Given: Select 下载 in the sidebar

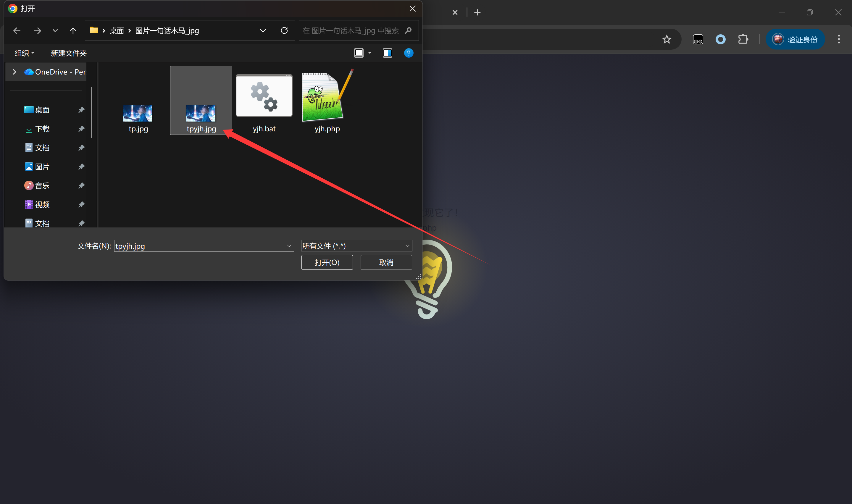Looking at the screenshot, I should (x=42, y=129).
